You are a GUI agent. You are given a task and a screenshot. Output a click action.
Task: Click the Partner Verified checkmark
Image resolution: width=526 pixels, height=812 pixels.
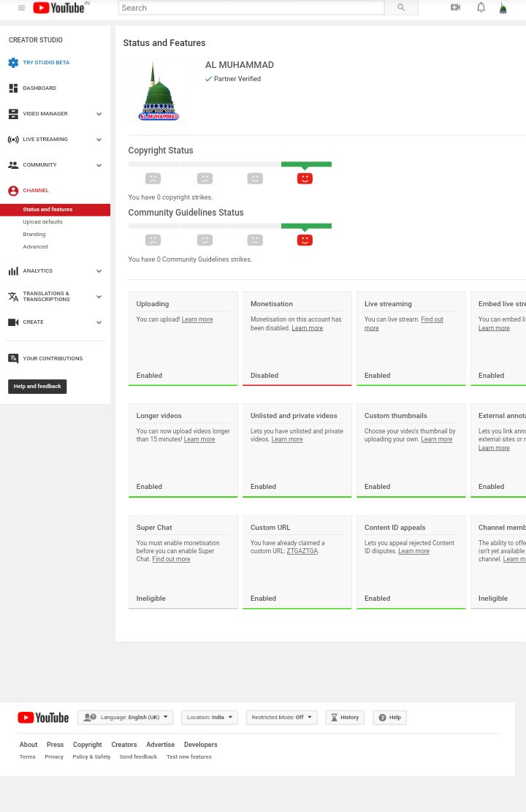coord(209,79)
